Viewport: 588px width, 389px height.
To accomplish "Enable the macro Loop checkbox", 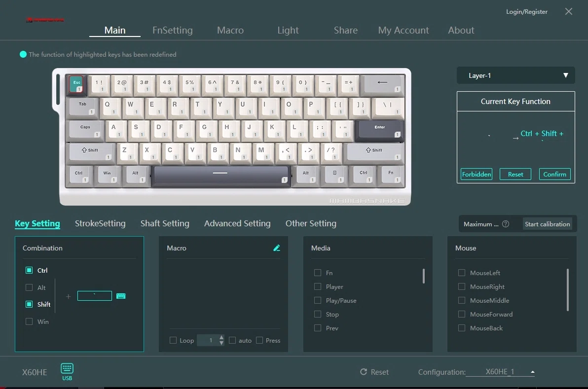I will [x=173, y=340].
